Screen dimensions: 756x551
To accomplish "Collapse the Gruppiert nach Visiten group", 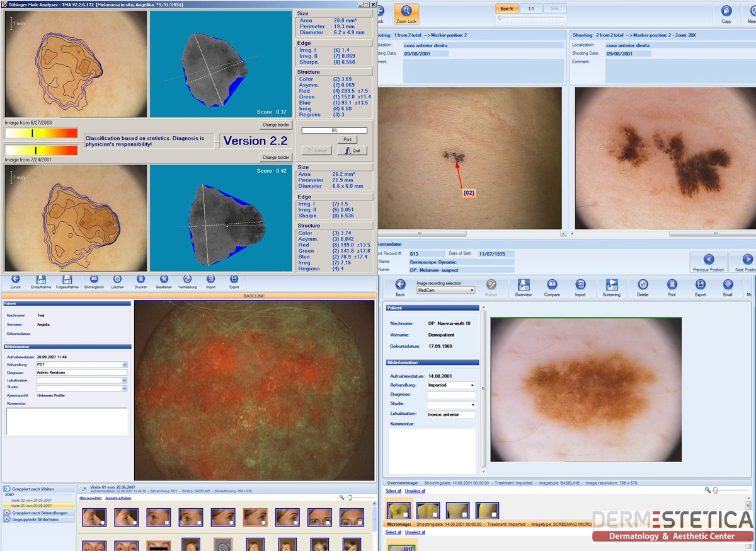I will coord(7,489).
